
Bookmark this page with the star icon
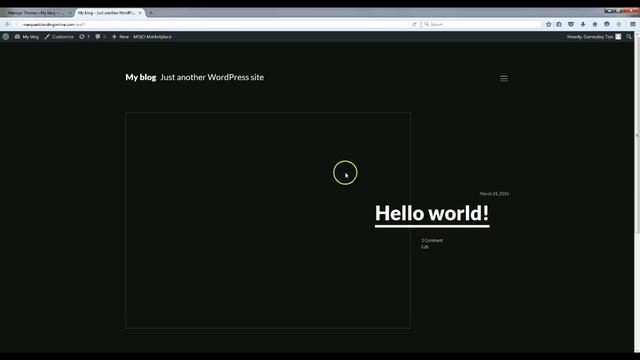549,24
